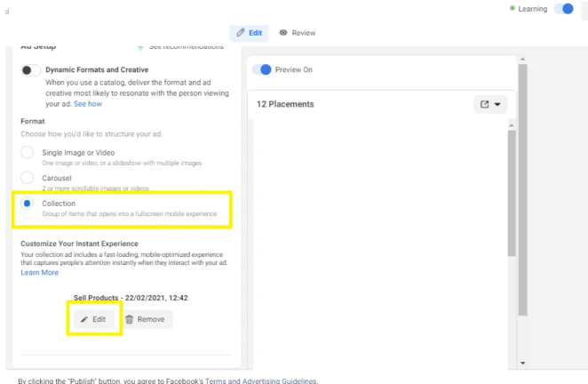Click the 12 Placements heading
The height and width of the screenshot is (384, 588).
pos(285,104)
